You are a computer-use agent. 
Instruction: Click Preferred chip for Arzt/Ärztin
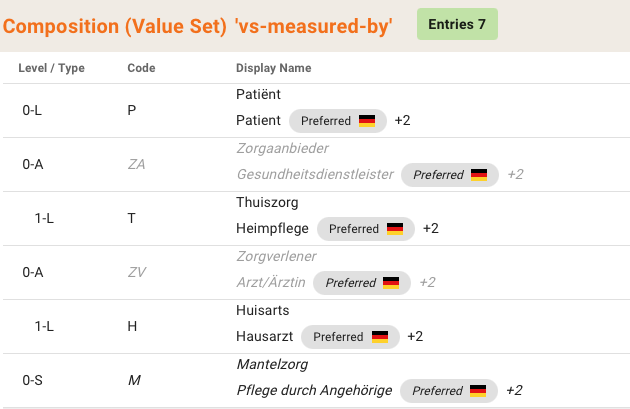coord(350,283)
